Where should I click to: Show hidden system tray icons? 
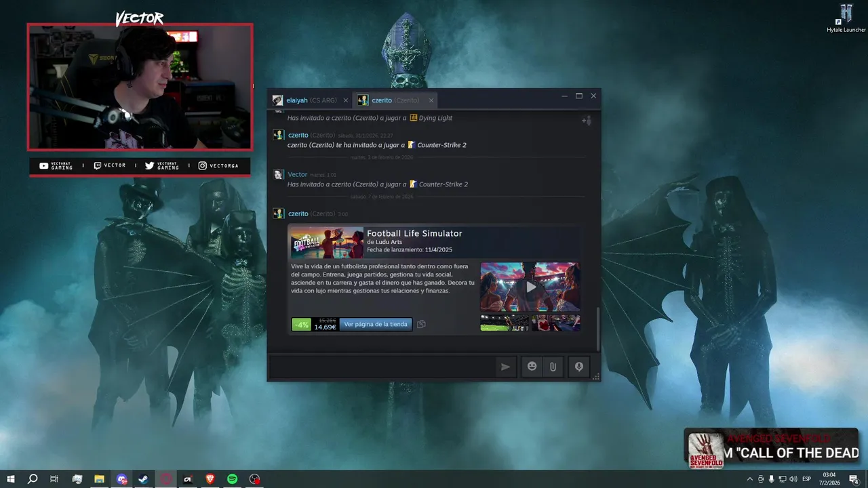[x=749, y=479]
